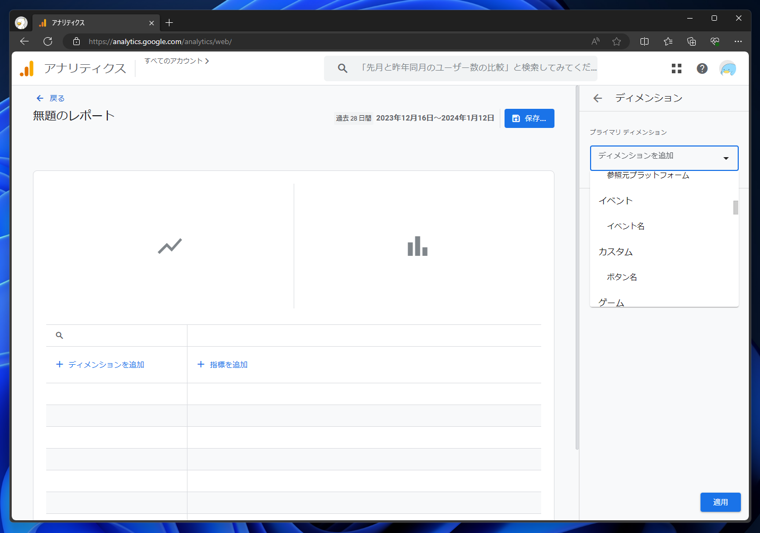
Task: Open read aloud icon in address bar
Action: [x=595, y=42]
